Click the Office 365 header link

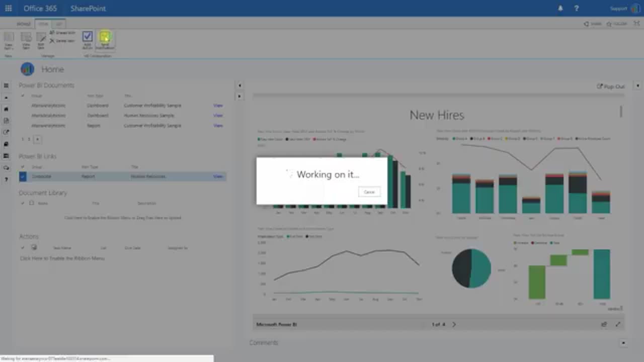(40, 9)
